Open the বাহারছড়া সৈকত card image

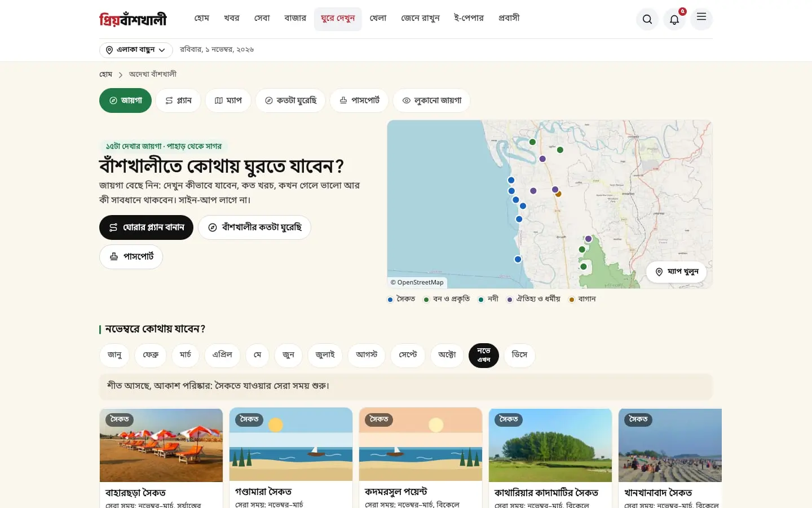tap(161, 445)
